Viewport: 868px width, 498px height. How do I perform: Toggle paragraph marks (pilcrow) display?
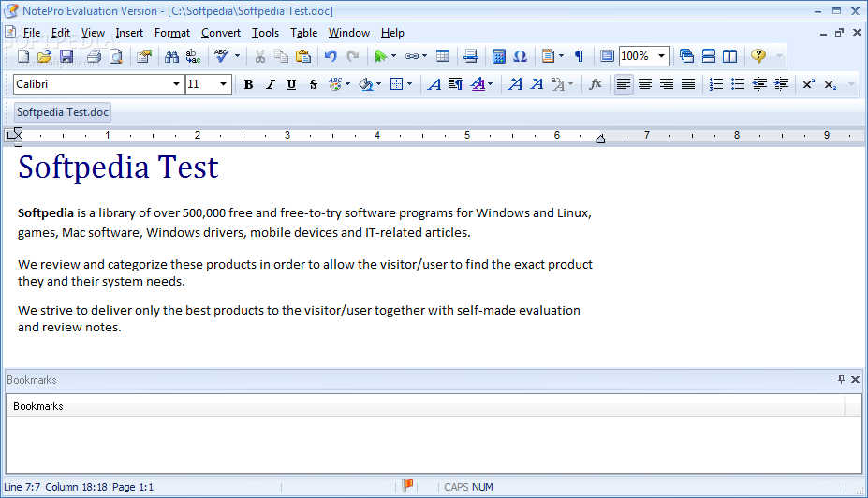579,56
